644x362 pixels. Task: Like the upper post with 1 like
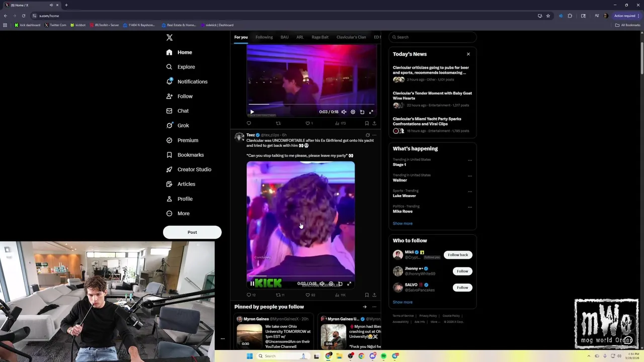pos(309,123)
